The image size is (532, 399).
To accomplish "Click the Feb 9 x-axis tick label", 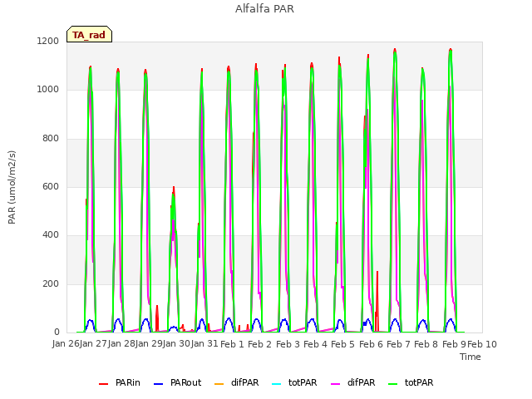I will (x=455, y=344).
